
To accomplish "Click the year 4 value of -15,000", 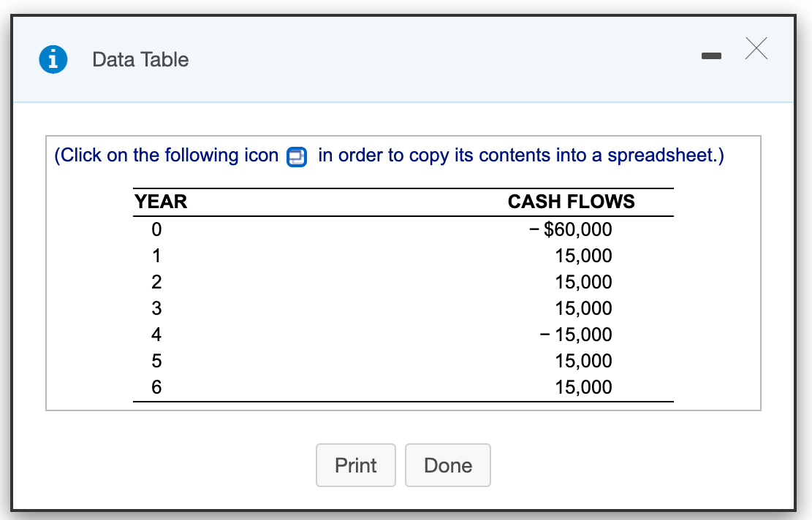I will click(576, 334).
